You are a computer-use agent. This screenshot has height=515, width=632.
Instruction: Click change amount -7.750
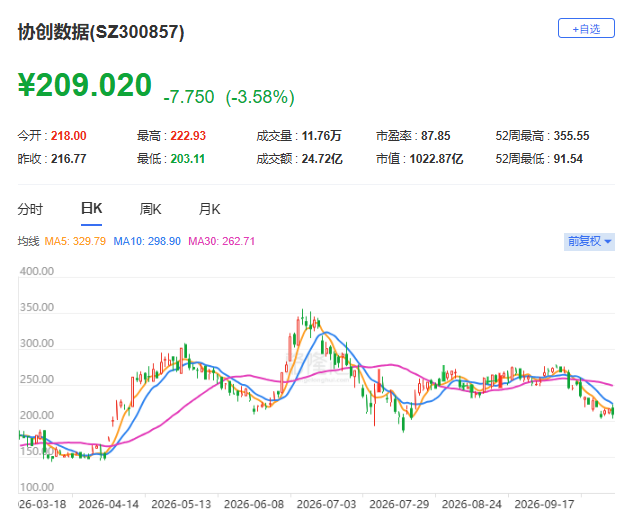coord(189,97)
